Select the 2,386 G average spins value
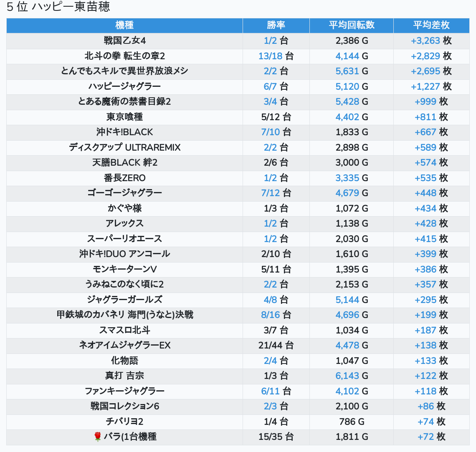Screen dimensions: 476x452 [x=352, y=40]
